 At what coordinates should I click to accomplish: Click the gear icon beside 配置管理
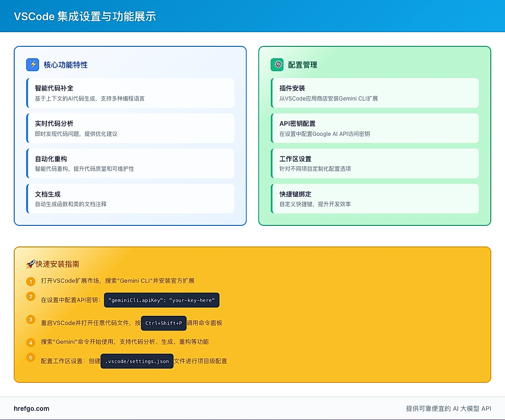click(x=277, y=65)
